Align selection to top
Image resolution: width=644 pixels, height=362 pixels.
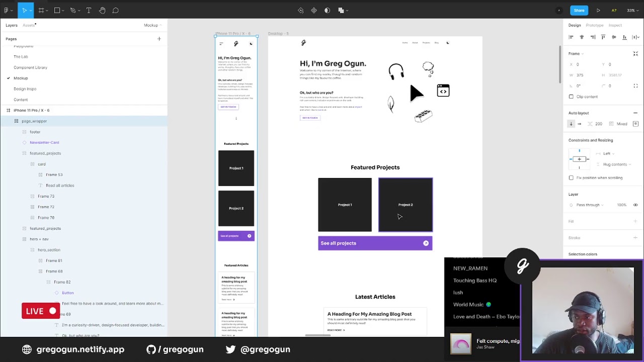point(603,37)
